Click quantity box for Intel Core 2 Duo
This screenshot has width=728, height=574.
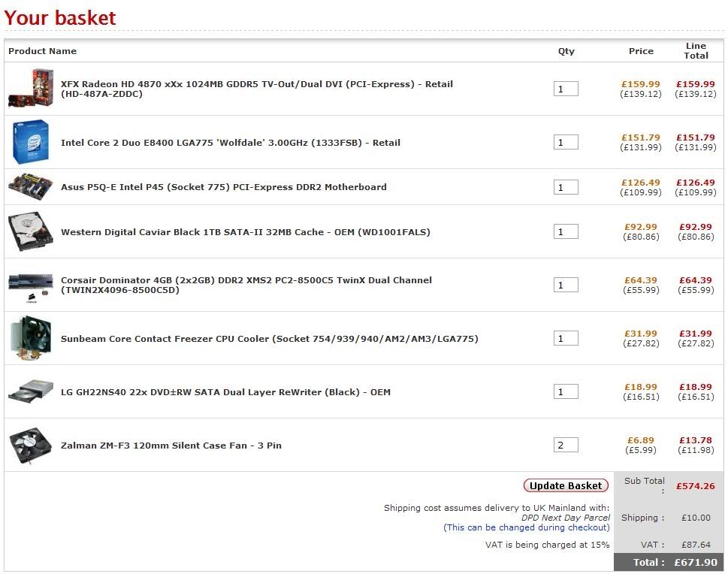(x=566, y=143)
